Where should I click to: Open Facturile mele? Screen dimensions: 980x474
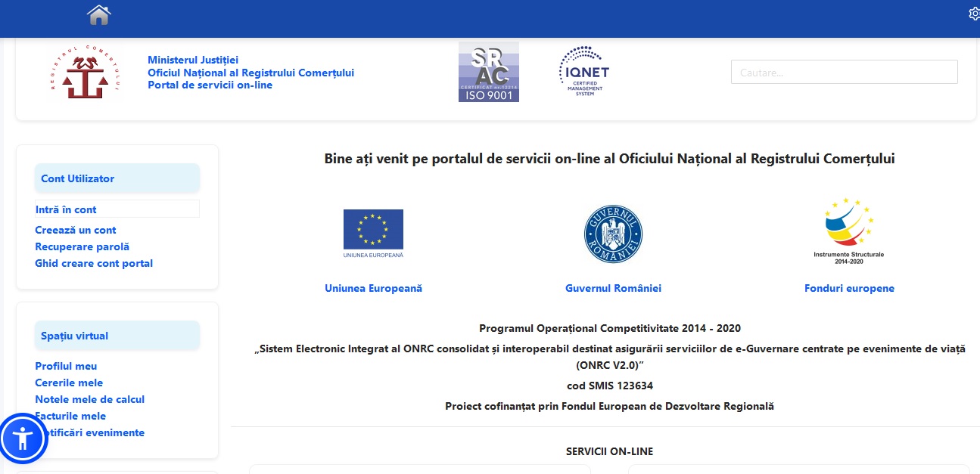70,416
